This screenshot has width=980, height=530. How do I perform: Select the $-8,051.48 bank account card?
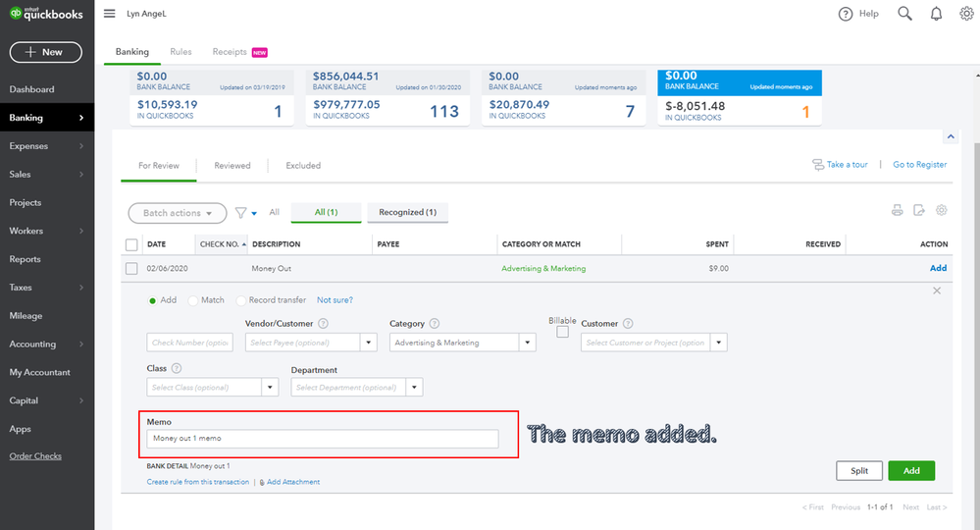[740, 97]
